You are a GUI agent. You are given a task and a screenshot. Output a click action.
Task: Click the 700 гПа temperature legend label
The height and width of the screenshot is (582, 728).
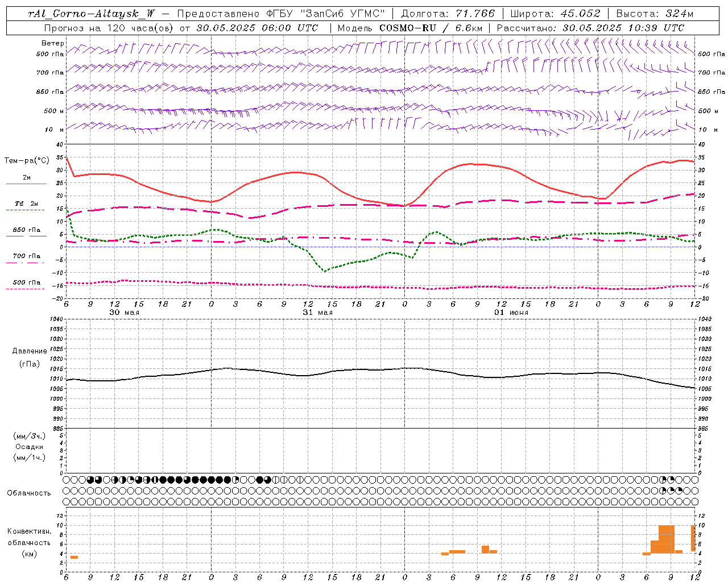tap(27, 256)
